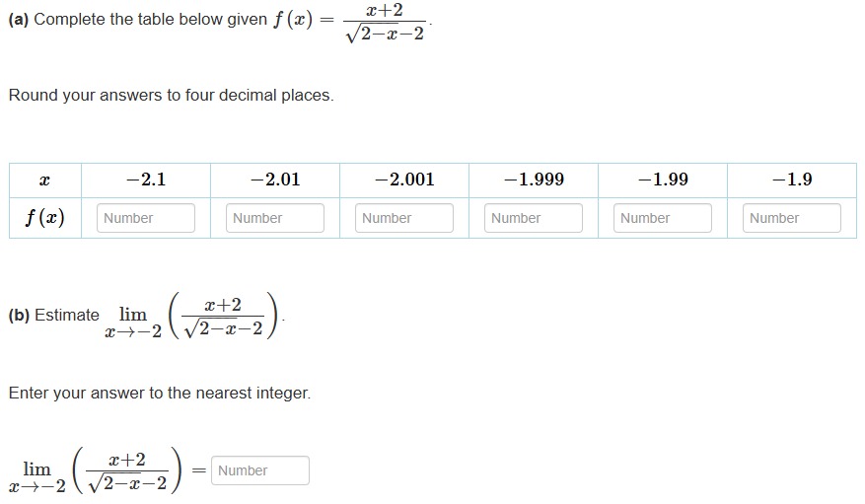The width and height of the screenshot is (865, 504).
Task: Focus the Number field under −2.001
Action: coord(403,218)
